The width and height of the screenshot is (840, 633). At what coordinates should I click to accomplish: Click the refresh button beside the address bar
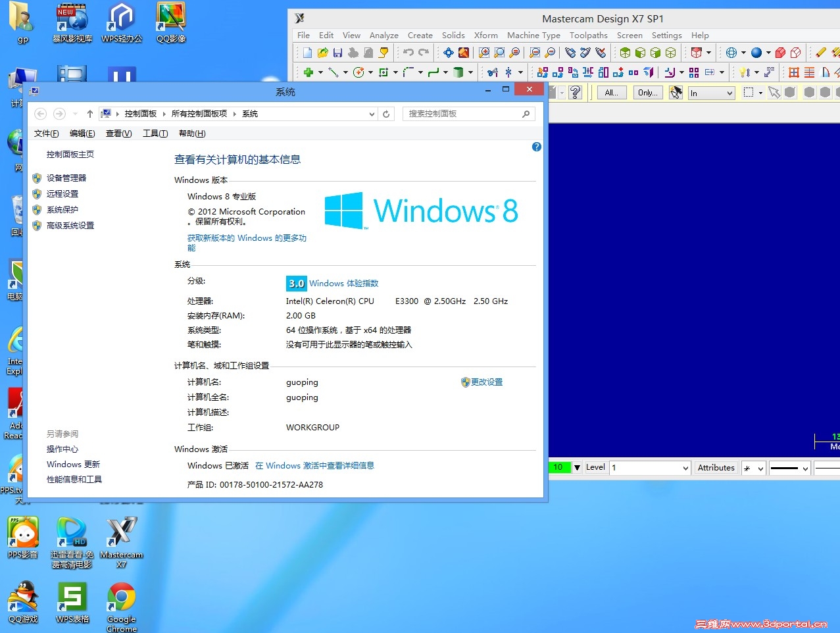[386, 114]
